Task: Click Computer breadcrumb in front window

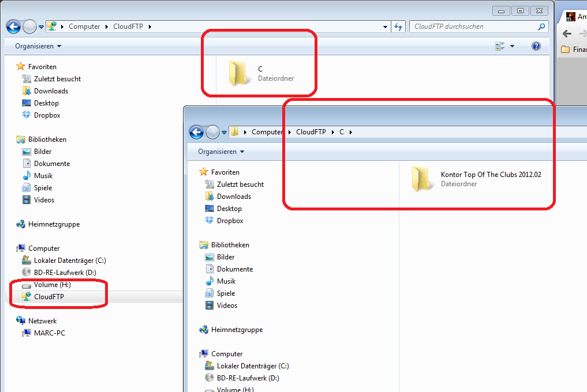Action: point(267,132)
